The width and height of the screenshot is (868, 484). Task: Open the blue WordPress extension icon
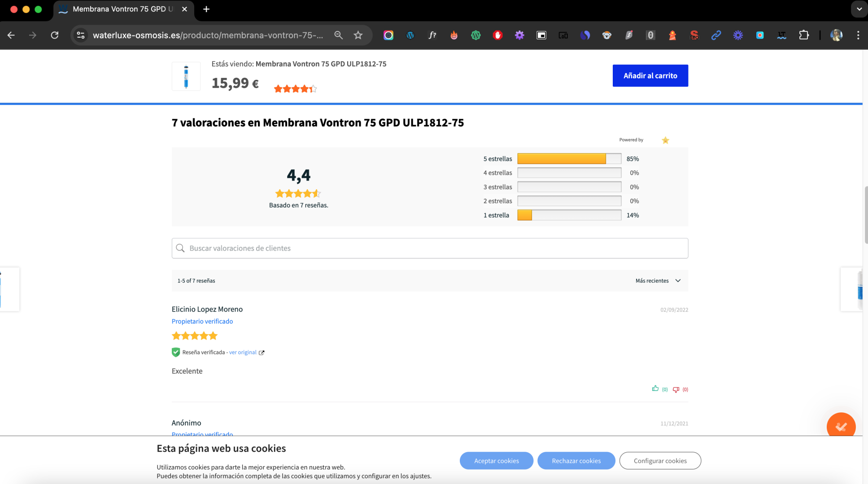tap(410, 35)
